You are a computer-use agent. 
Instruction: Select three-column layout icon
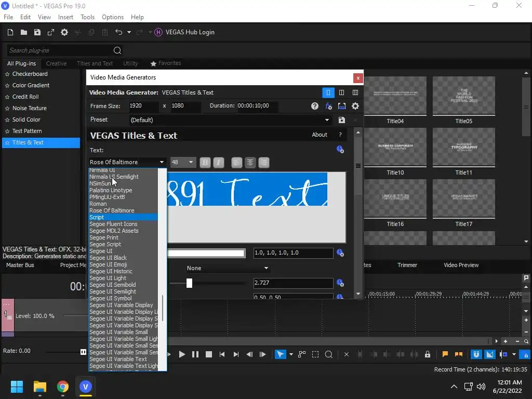[x=355, y=92]
